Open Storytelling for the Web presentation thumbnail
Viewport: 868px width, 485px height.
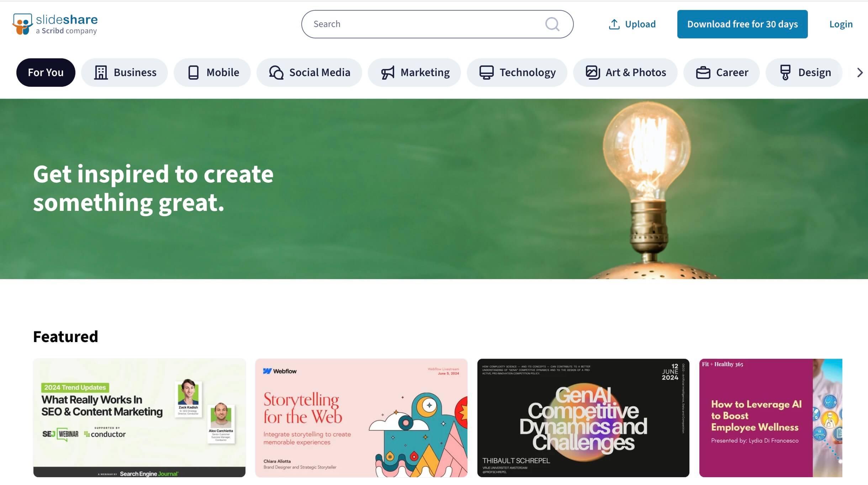[x=361, y=418]
